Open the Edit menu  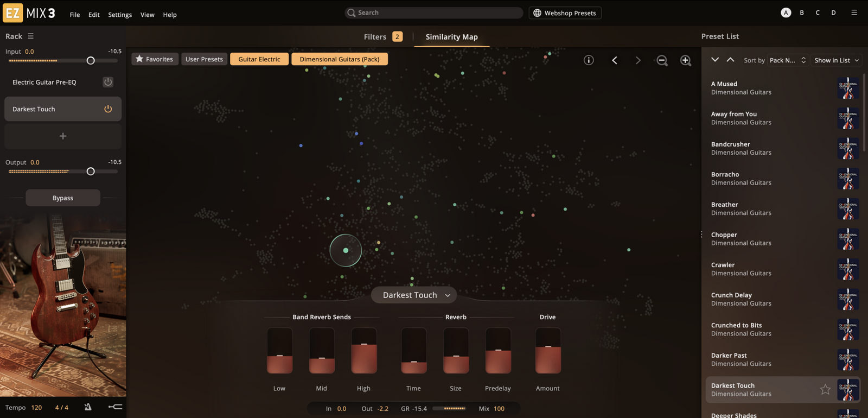pos(94,15)
